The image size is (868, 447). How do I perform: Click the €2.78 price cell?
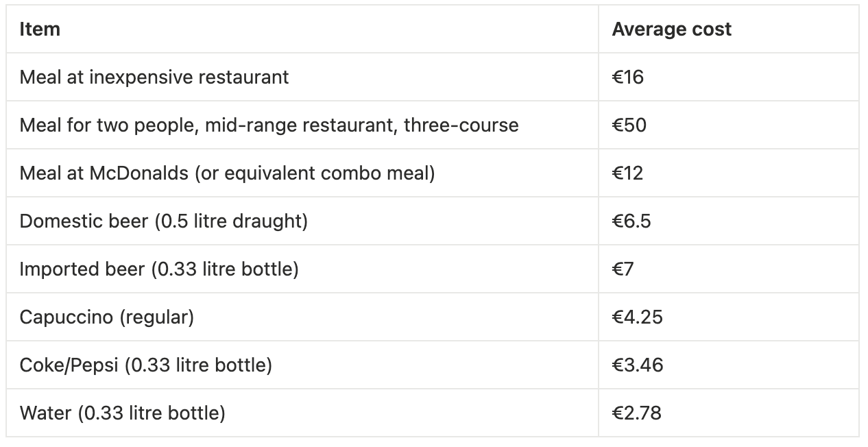point(728,413)
